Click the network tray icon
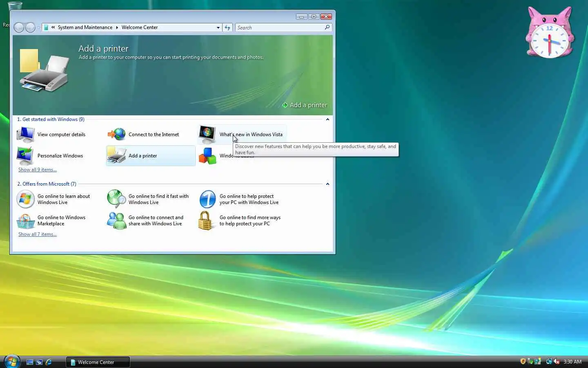This screenshot has height=368, width=588. [549, 361]
